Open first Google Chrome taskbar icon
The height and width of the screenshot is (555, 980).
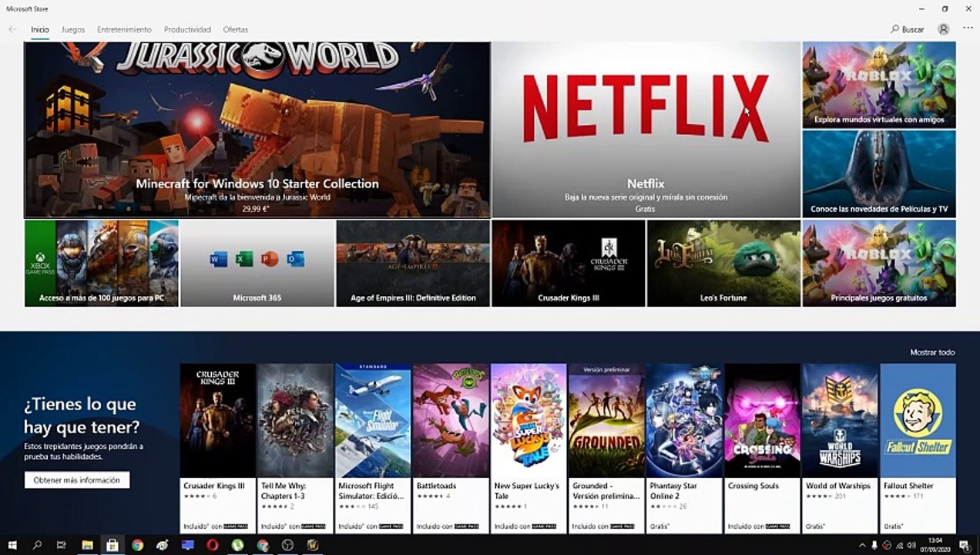(137, 545)
